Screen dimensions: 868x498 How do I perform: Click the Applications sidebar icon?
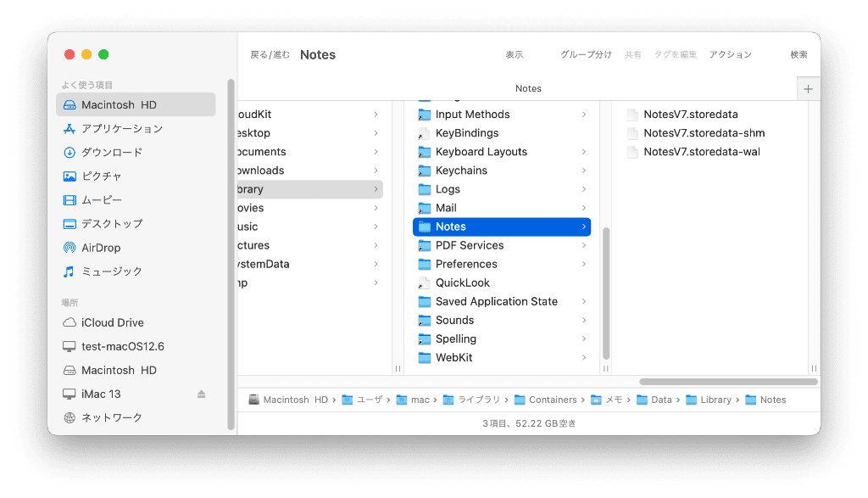[x=70, y=128]
